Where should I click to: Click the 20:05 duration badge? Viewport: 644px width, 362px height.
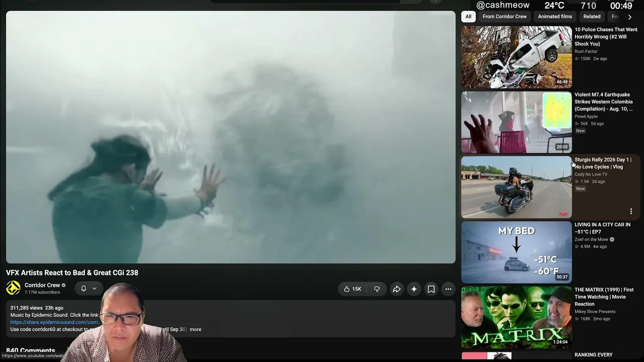(562, 147)
